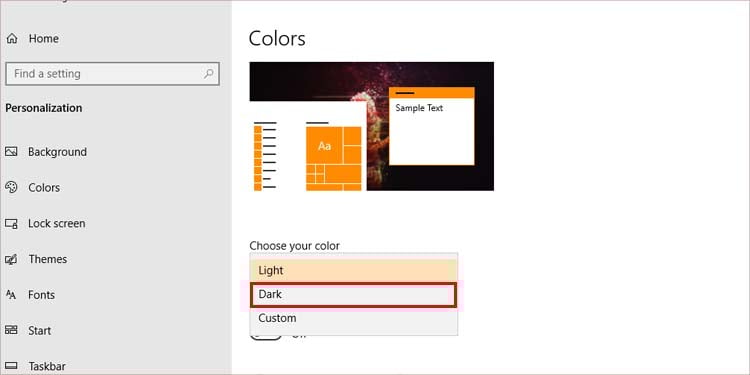This screenshot has width=750, height=375.
Task: Go to Colors settings page
Action: tap(44, 188)
